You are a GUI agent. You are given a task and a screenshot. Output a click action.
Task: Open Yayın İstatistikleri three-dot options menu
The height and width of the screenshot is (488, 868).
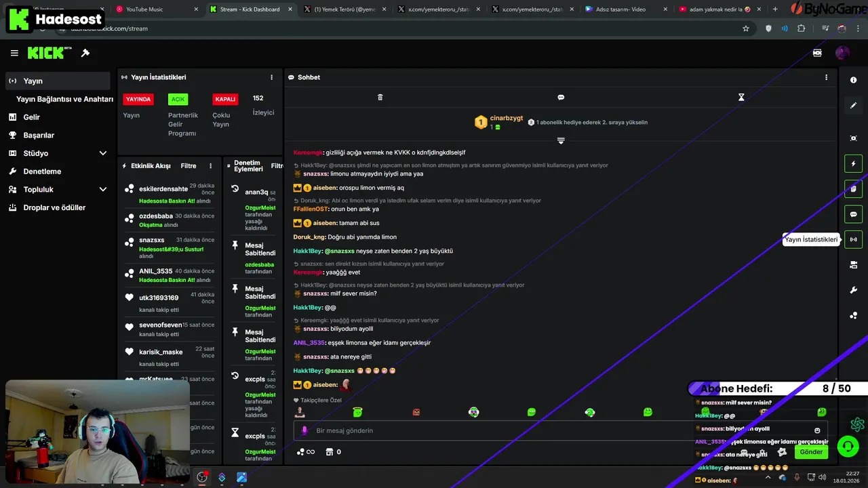click(x=272, y=77)
